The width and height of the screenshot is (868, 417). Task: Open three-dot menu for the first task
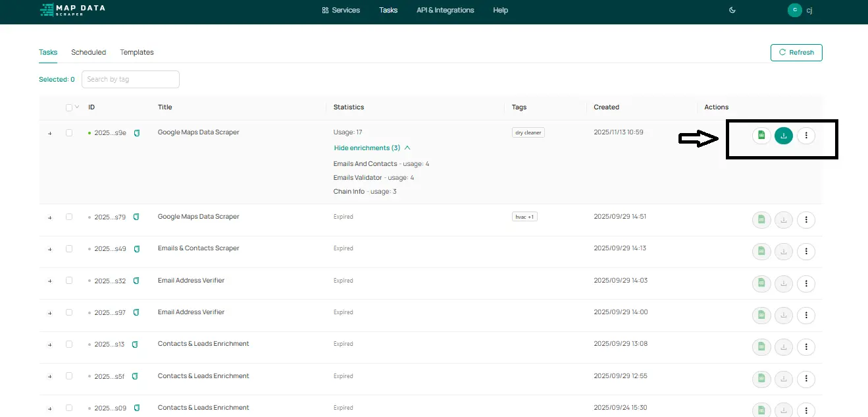click(x=806, y=136)
